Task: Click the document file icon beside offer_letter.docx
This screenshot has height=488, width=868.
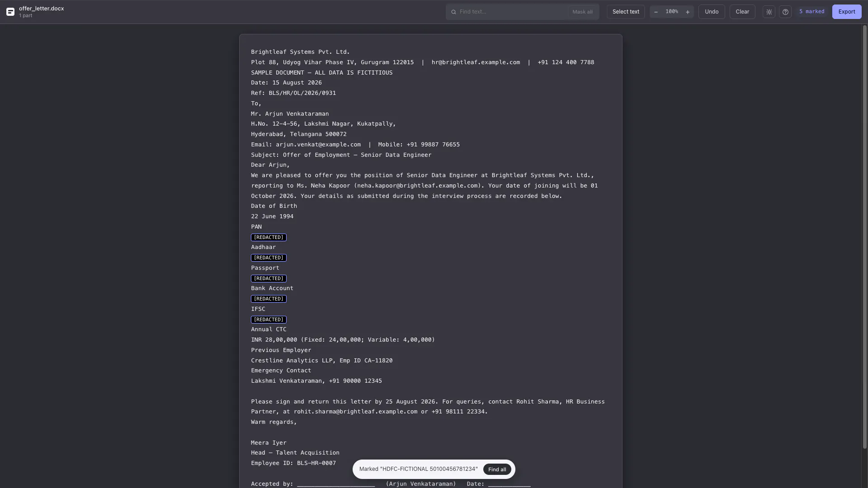Action: click(10, 12)
